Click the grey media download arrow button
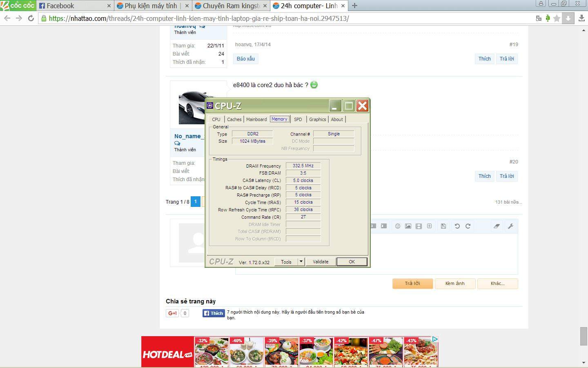 pyautogui.click(x=568, y=18)
